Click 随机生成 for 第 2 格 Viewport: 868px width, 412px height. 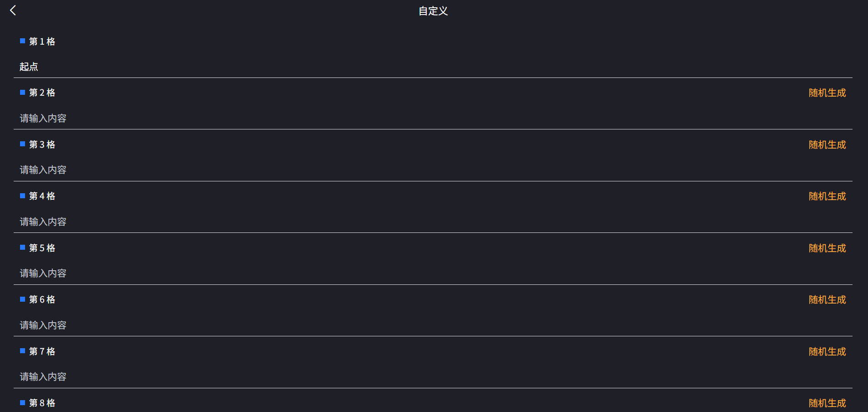(x=827, y=93)
